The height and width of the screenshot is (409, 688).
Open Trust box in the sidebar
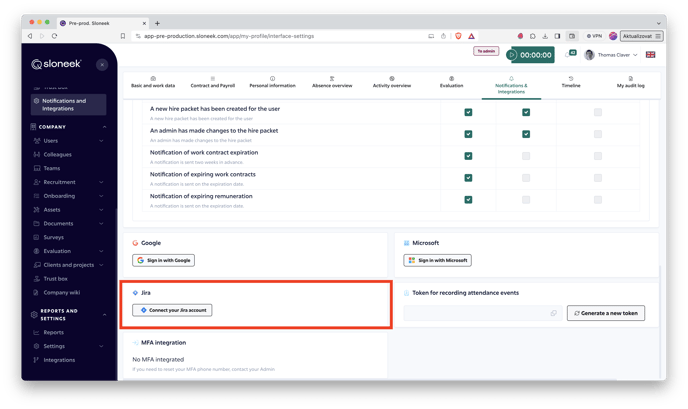[55, 279]
